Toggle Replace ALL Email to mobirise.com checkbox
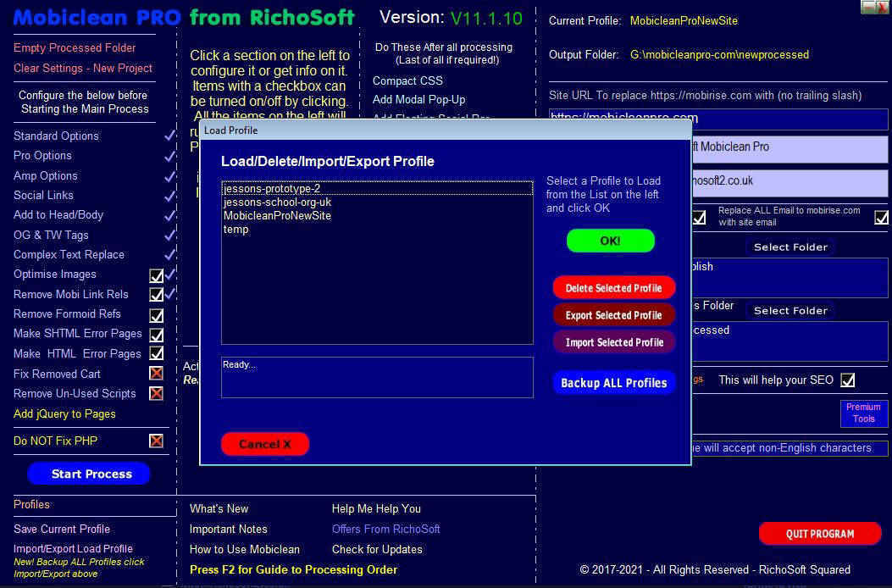The image size is (892, 588). 881,218
